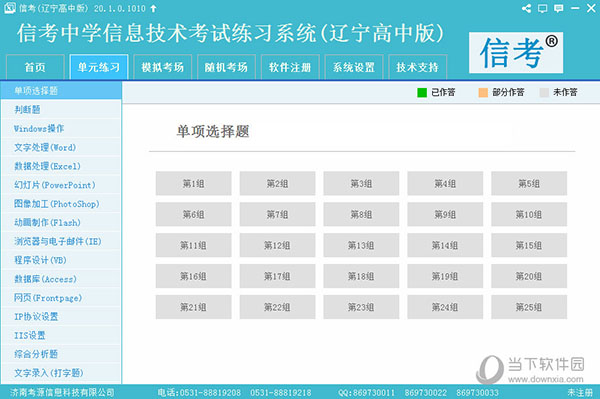Screen dimensions: 600x399
Task: Open the 首页 tab
Action: pos(35,67)
